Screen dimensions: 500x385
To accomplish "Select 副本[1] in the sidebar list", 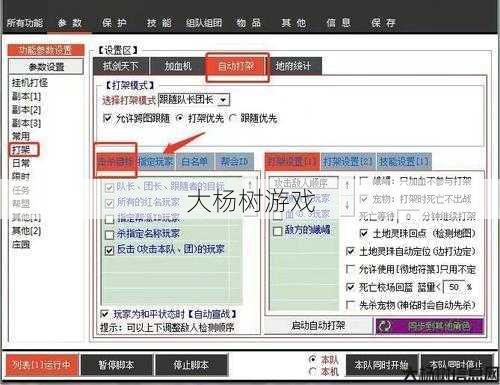I will coord(26,96).
